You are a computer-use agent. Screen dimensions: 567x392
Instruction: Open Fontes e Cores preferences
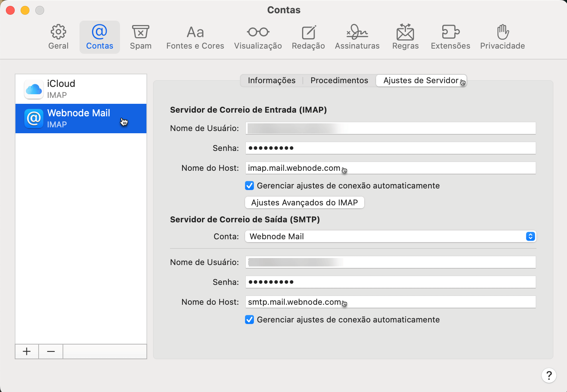195,37
